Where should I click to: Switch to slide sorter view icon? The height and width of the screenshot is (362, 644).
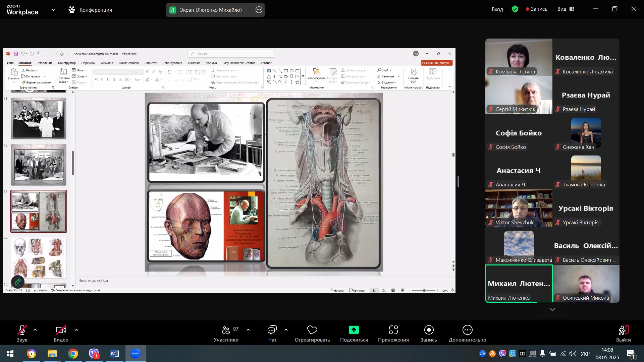[x=384, y=290]
